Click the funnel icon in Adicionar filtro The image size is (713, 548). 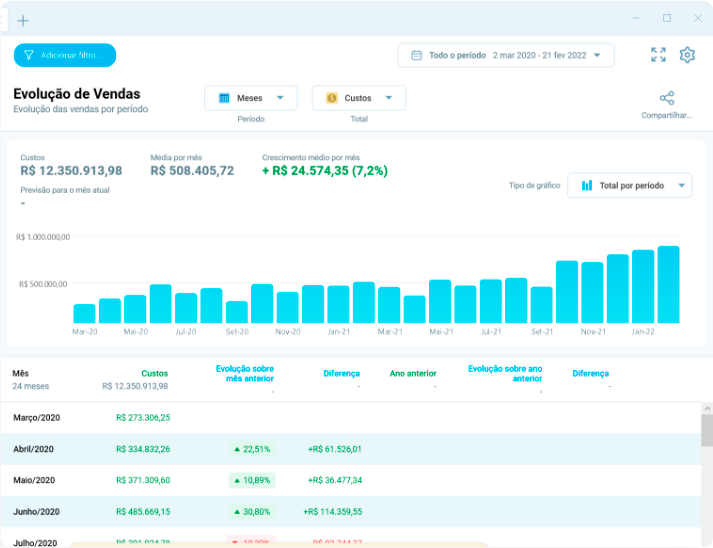point(29,55)
